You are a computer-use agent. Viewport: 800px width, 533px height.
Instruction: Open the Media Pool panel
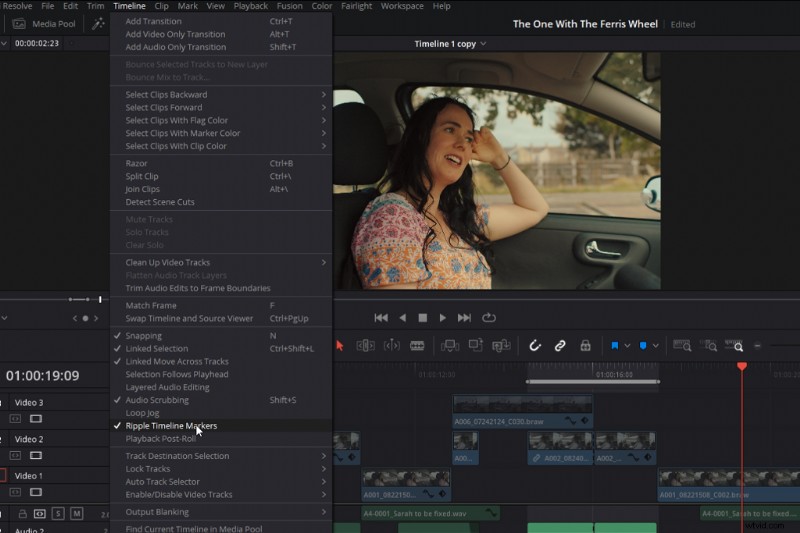click(44, 24)
